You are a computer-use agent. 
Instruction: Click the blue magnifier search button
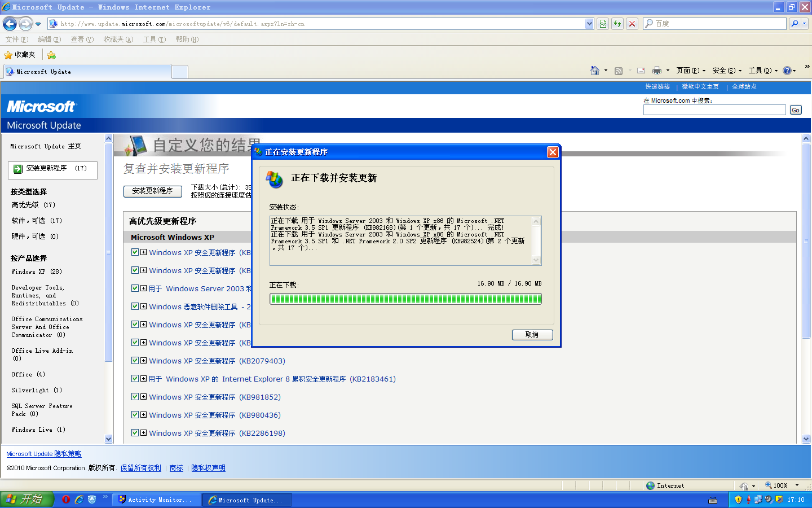[795, 24]
